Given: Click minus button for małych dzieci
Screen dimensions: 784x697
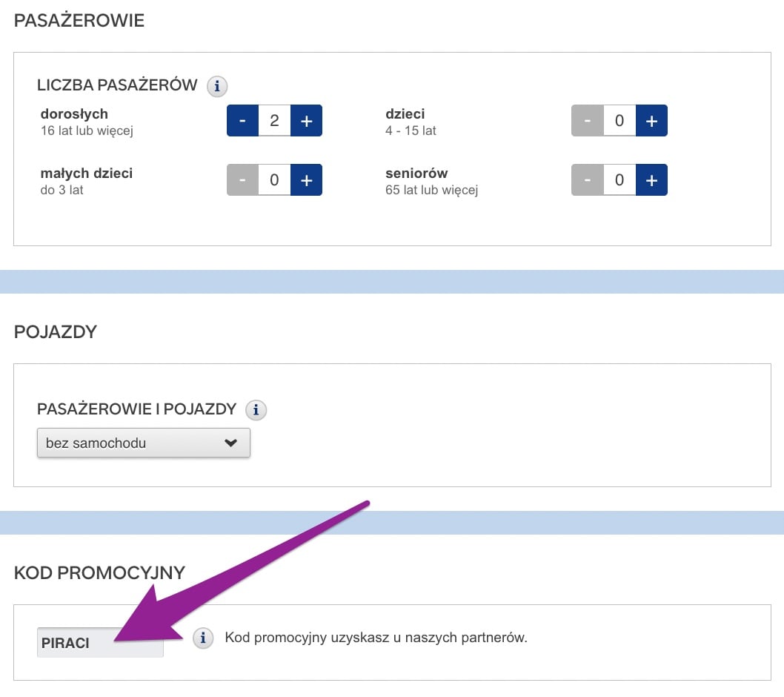Looking at the screenshot, I should (242, 180).
